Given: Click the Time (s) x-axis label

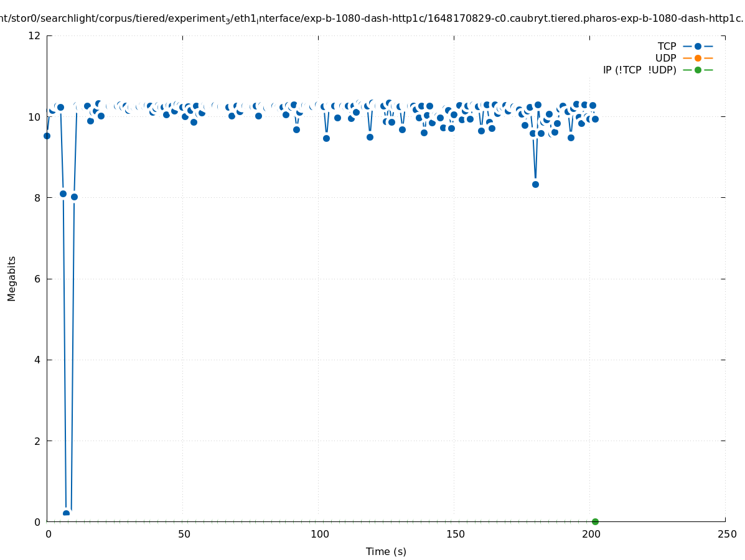Looking at the screenshot, I should coord(386,551).
